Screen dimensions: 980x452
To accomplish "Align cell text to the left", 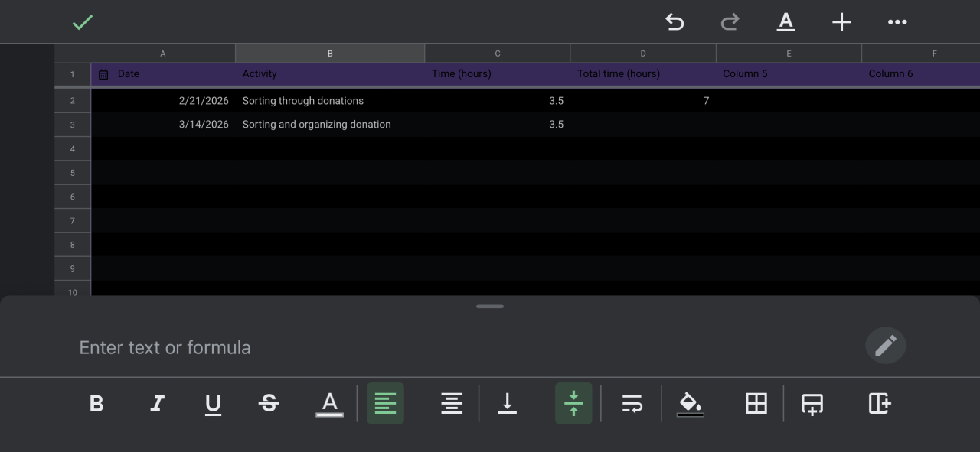I will coord(385,403).
